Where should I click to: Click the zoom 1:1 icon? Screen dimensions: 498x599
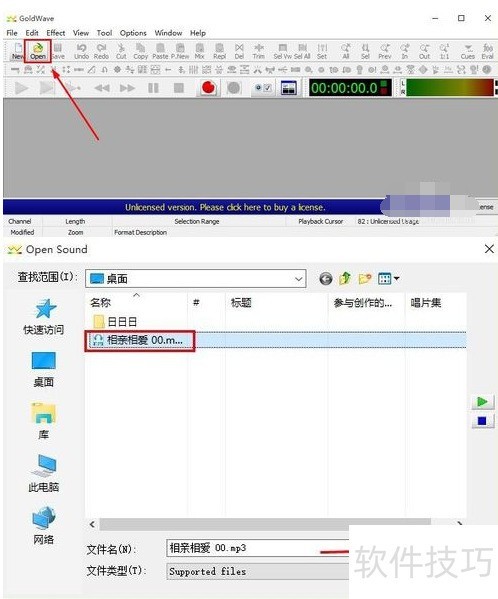click(444, 51)
